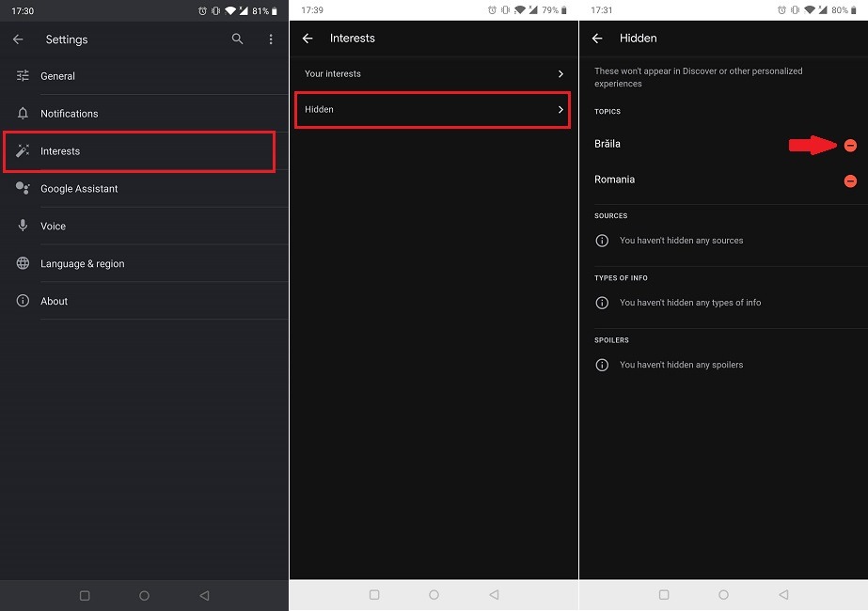Expand Your interests via its chevron
The height and width of the screenshot is (611, 868).
[x=560, y=73]
